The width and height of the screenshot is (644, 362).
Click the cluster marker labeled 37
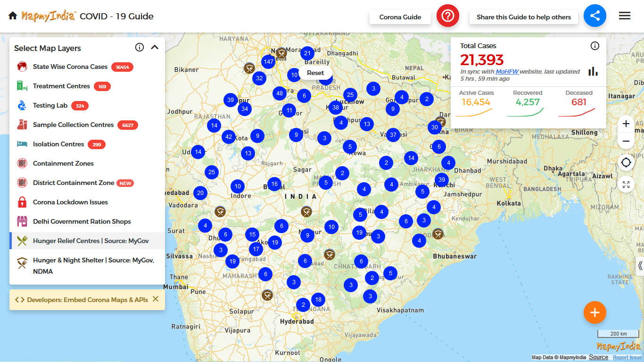(393, 135)
